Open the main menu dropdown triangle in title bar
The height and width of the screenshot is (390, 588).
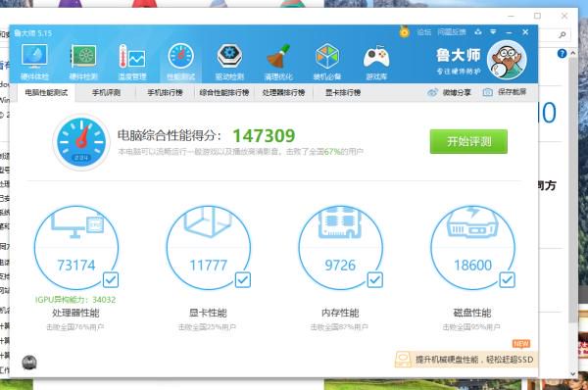pos(493,32)
